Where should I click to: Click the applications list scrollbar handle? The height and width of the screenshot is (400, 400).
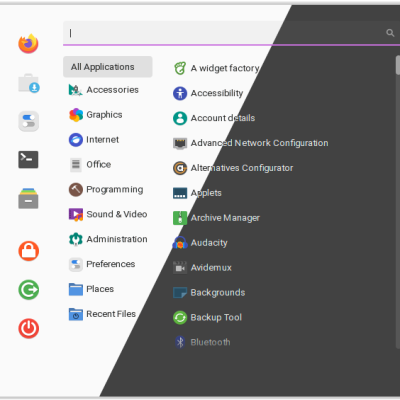point(398,65)
